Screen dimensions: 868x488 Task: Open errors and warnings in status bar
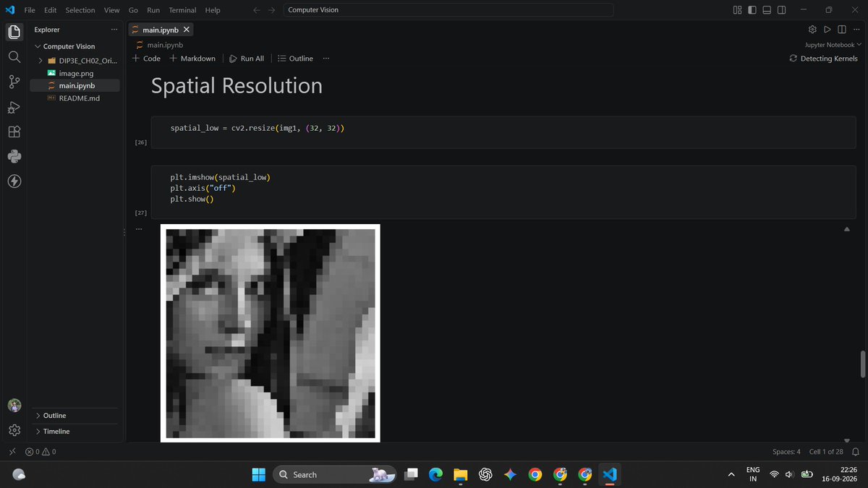click(41, 451)
